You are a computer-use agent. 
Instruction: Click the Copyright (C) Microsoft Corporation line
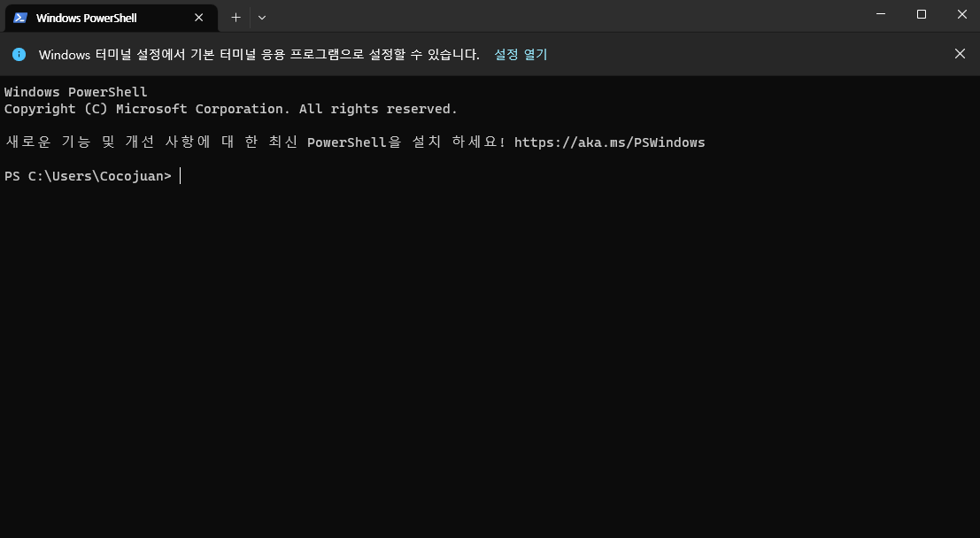(231, 109)
